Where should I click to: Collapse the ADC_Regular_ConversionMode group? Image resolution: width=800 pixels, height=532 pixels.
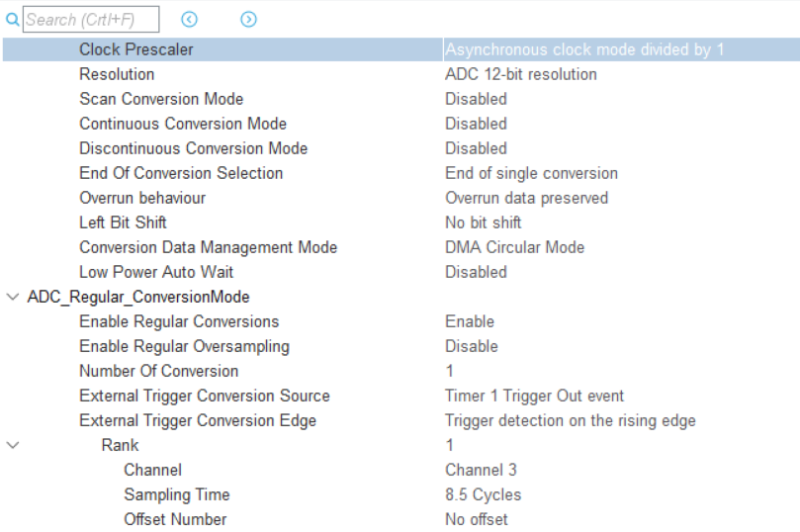pos(13,297)
